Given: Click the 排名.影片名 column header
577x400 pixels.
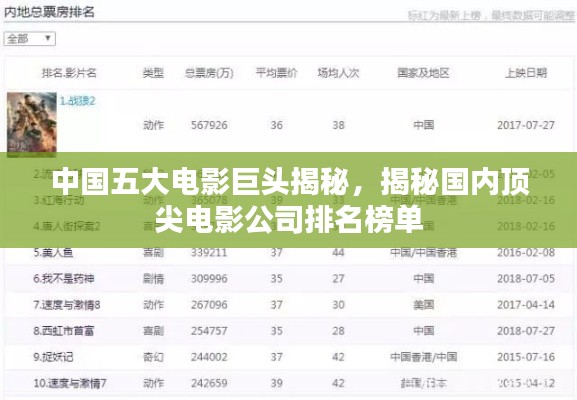Looking at the screenshot, I should tap(69, 73).
